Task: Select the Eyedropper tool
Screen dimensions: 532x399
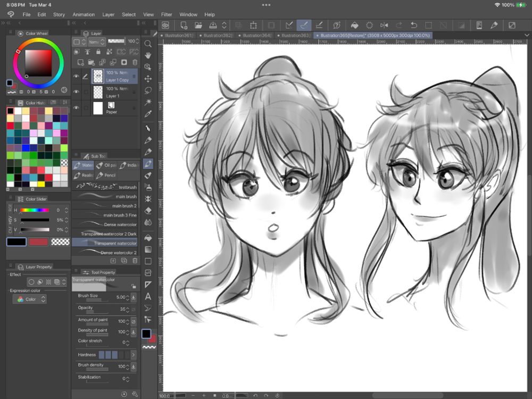Action: (148, 114)
